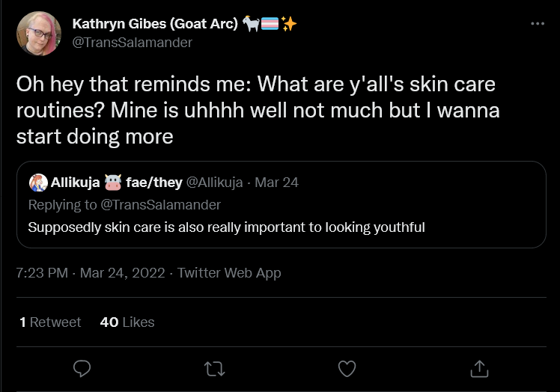This screenshot has width=560, height=392.
Task: Retweet using the arrows icon
Action: click(x=214, y=369)
